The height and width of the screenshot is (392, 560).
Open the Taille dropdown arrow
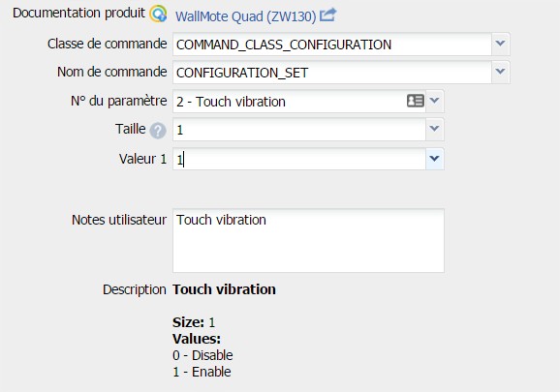(x=435, y=129)
